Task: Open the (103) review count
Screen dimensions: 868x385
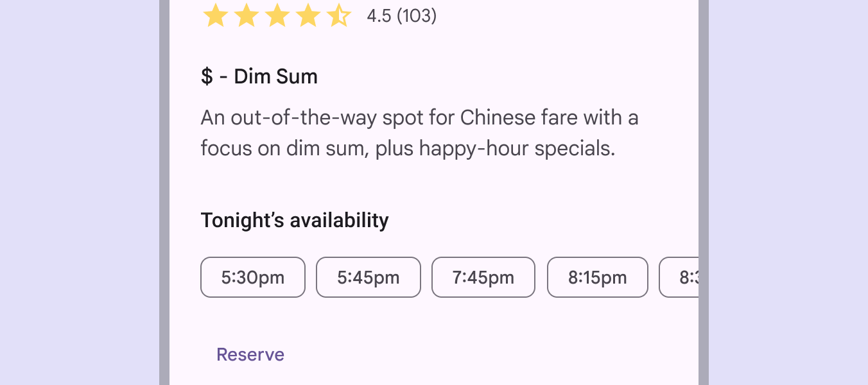Action: [417, 16]
